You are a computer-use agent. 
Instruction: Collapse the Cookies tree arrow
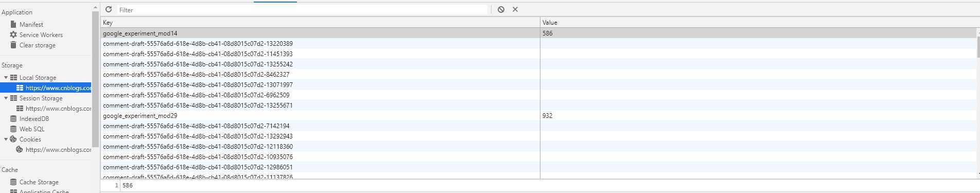[6, 139]
